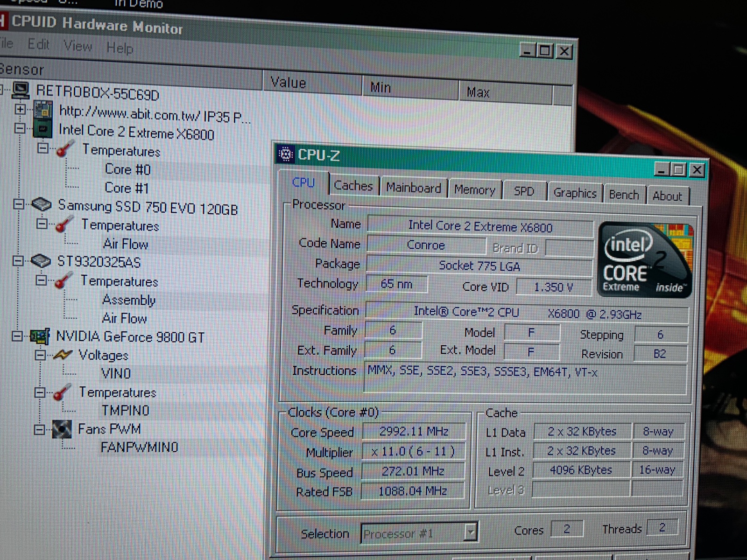This screenshot has height=560, width=747.
Task: Open the Edit menu in Hardware Monitor
Action: pos(38,44)
